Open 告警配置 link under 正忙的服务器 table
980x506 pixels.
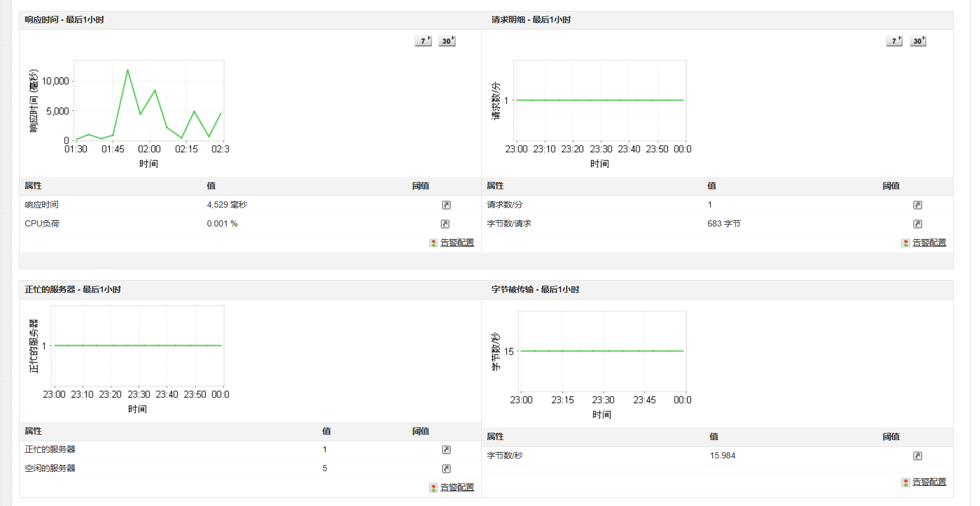coord(457,487)
